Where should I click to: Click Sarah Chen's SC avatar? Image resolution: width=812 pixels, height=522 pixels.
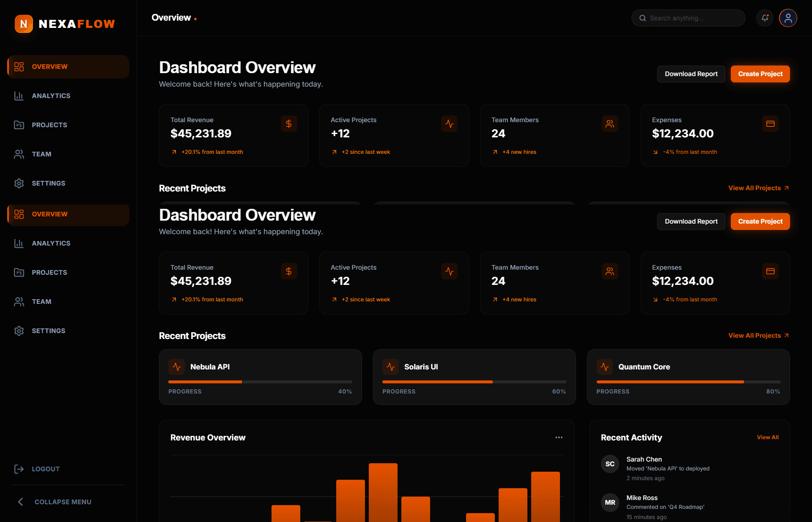(610, 464)
